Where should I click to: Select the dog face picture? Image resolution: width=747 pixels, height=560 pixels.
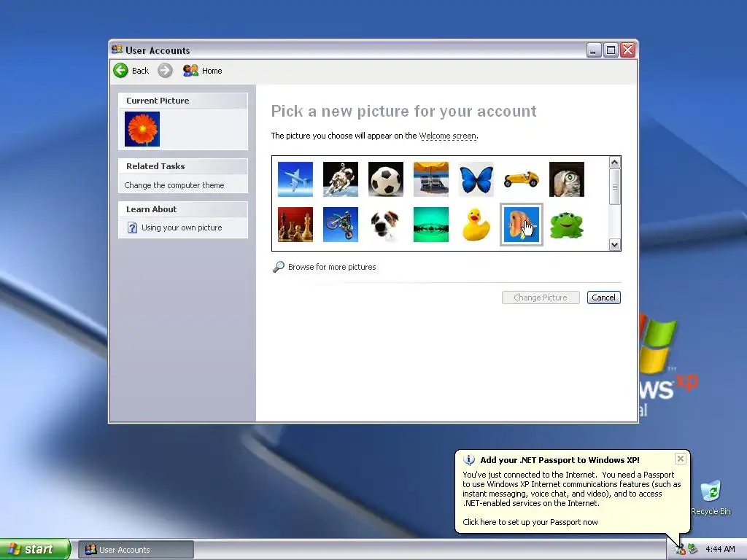[385, 225]
